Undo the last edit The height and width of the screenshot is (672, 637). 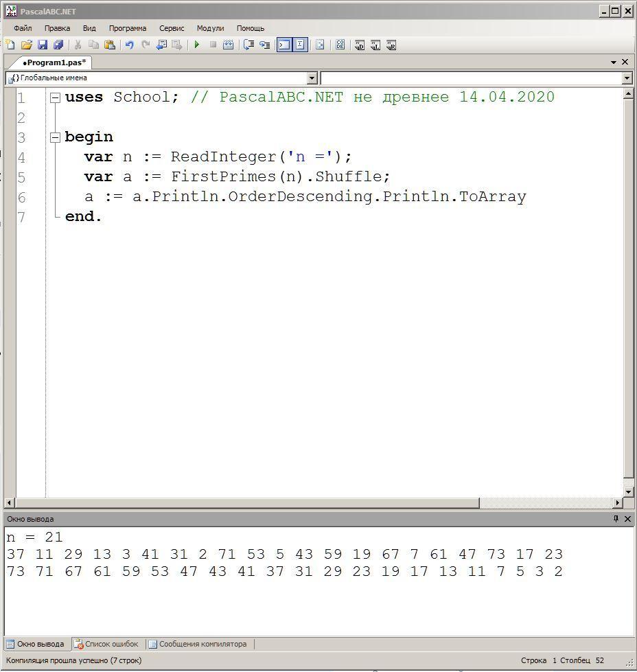coord(130,45)
